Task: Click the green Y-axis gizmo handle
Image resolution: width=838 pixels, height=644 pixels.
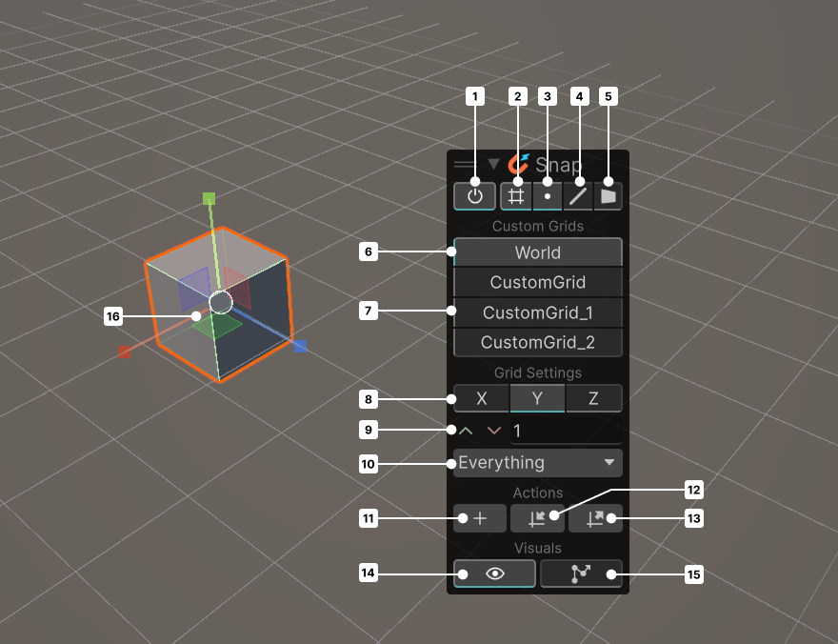Action: (209, 199)
